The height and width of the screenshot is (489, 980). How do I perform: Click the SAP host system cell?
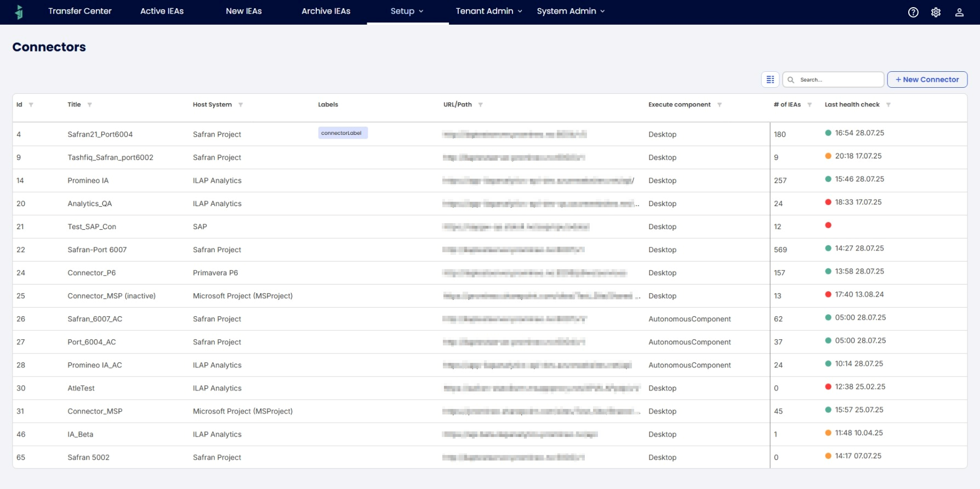pos(200,226)
